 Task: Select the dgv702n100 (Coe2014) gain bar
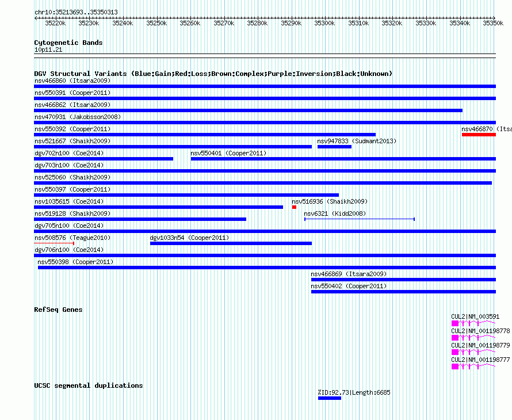point(104,159)
